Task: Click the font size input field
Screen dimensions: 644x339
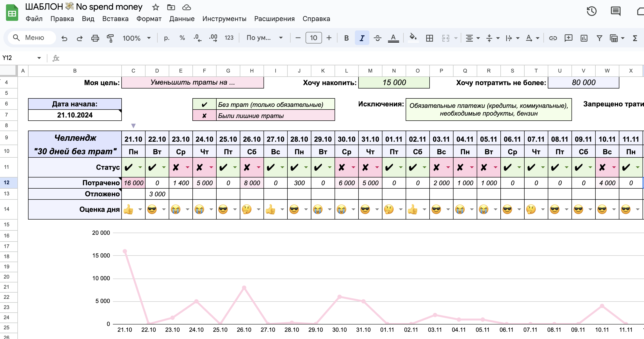Action: (x=314, y=38)
